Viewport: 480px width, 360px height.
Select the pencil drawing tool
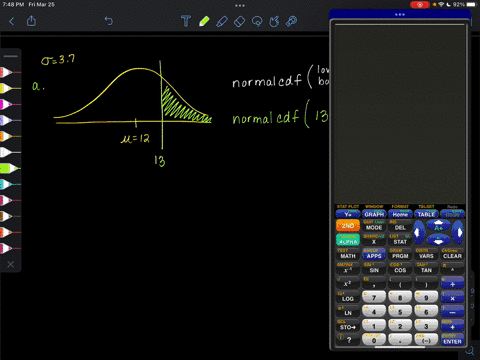pyautogui.click(x=222, y=22)
